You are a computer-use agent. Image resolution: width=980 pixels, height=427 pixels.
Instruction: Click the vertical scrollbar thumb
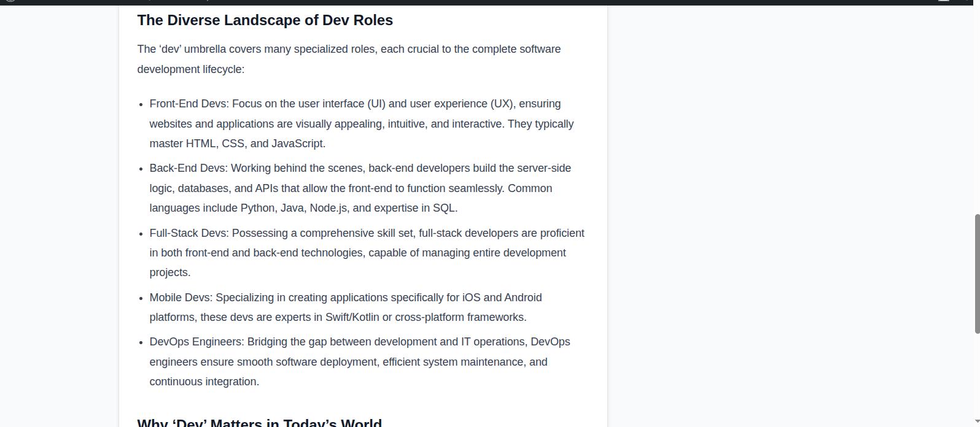pos(977,274)
